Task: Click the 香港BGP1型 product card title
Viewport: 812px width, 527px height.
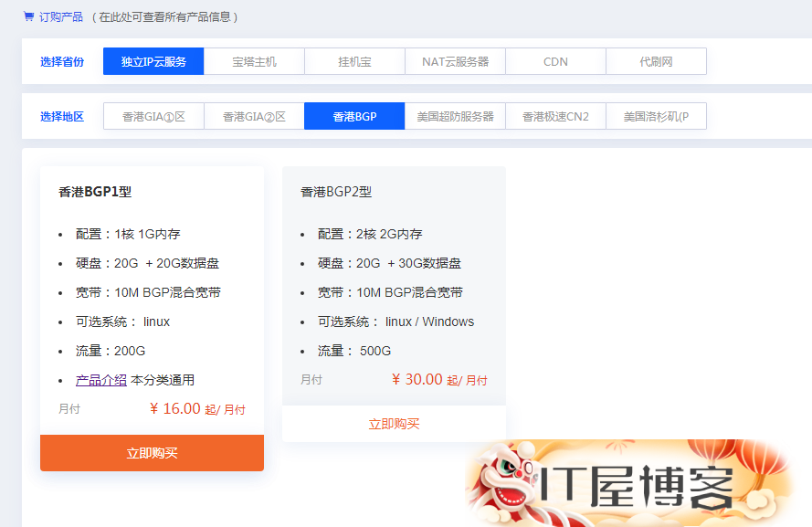Action: point(95,192)
